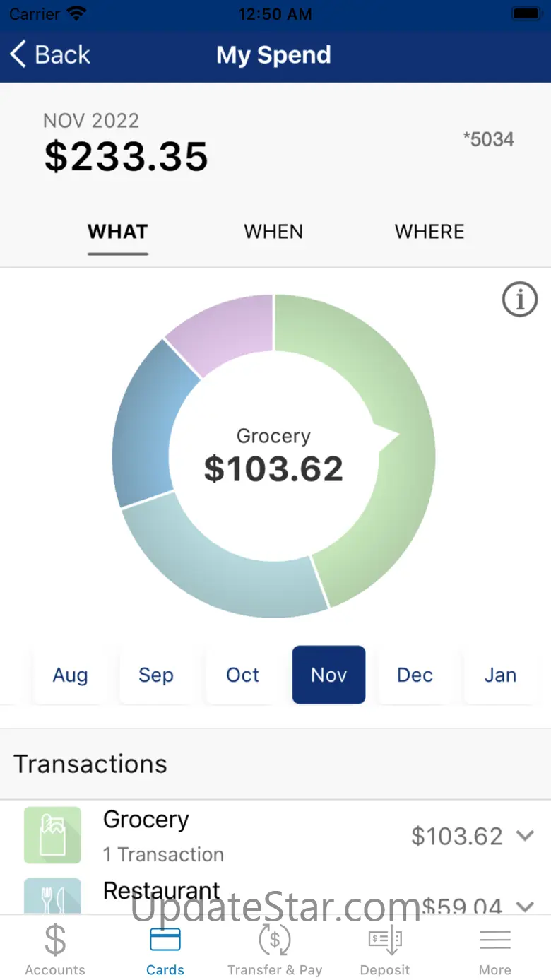
Task: Select the Dec month button
Action: (x=415, y=675)
